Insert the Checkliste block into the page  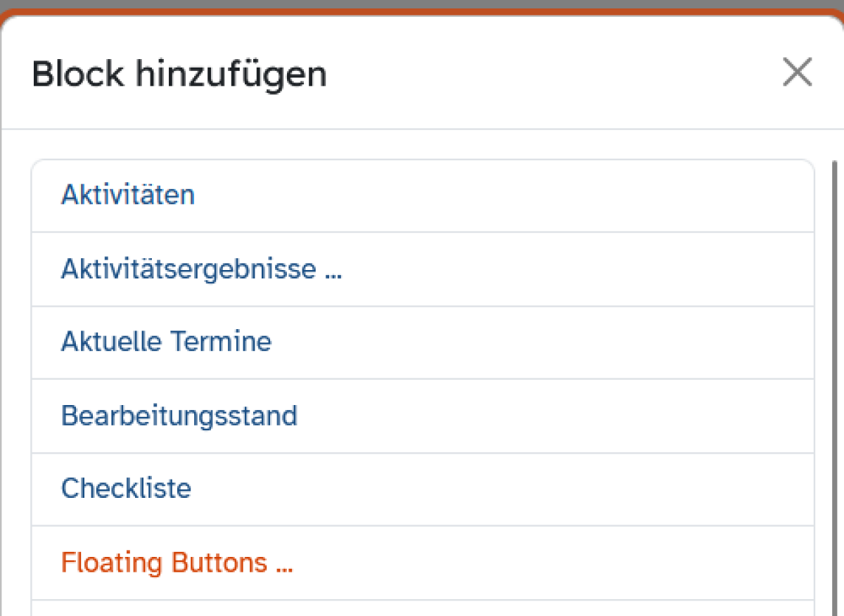coord(126,489)
